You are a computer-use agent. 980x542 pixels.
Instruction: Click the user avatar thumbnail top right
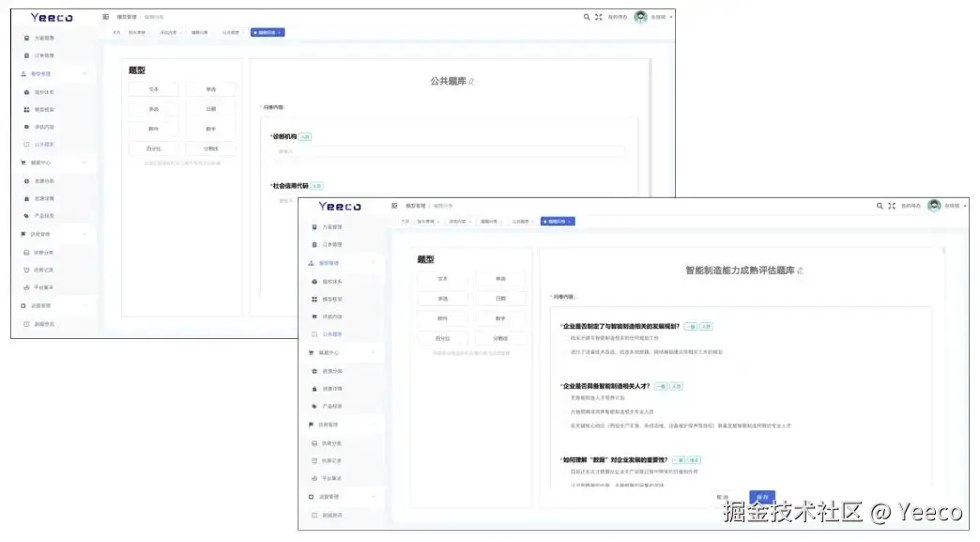(932, 206)
